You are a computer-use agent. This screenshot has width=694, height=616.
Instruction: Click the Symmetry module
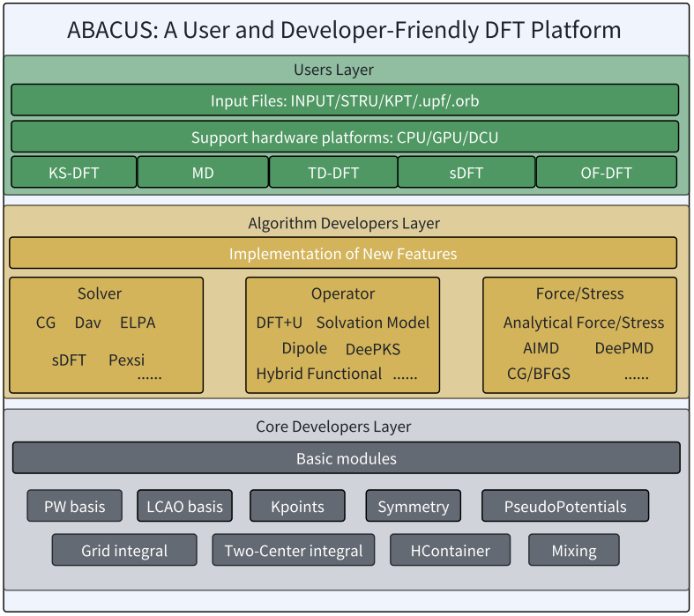tap(414, 506)
